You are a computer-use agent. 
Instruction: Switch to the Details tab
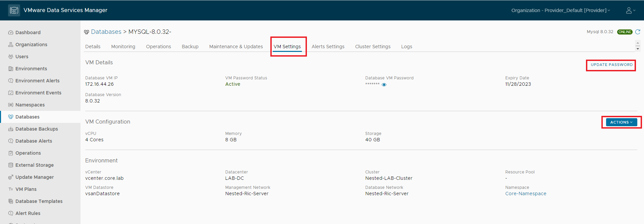tap(93, 47)
